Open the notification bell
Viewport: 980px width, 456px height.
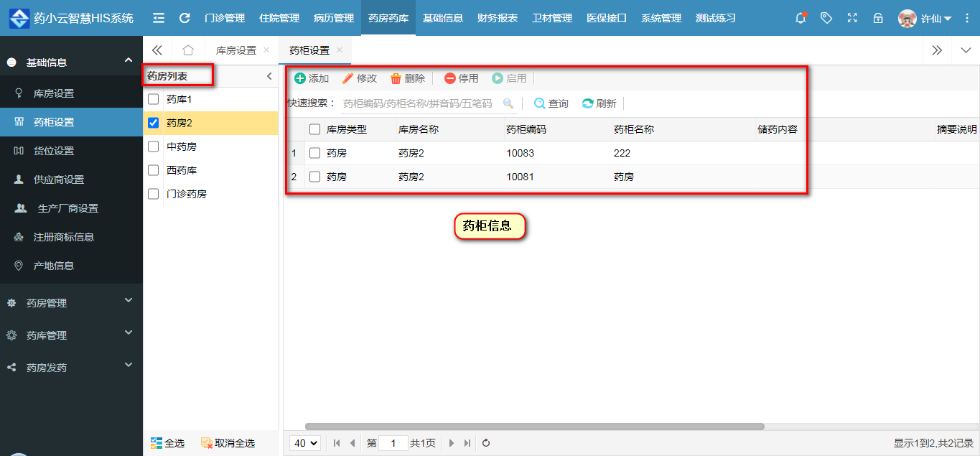tap(801, 18)
